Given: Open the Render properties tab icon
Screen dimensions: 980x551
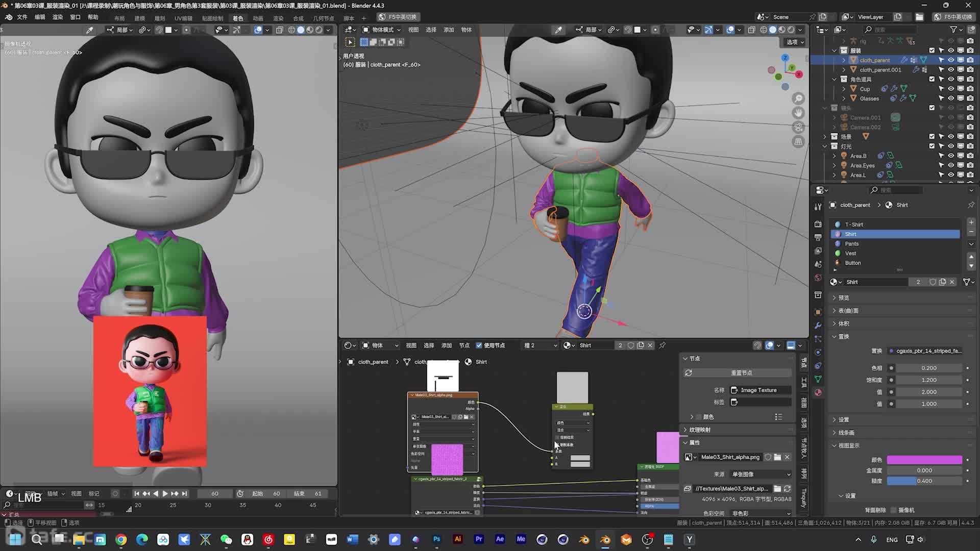Looking at the screenshot, I should [818, 224].
